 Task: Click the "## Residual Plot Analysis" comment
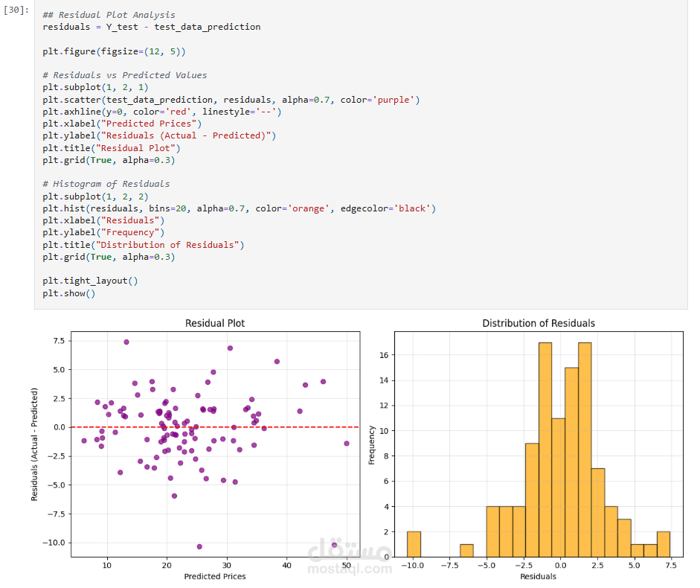(x=109, y=15)
